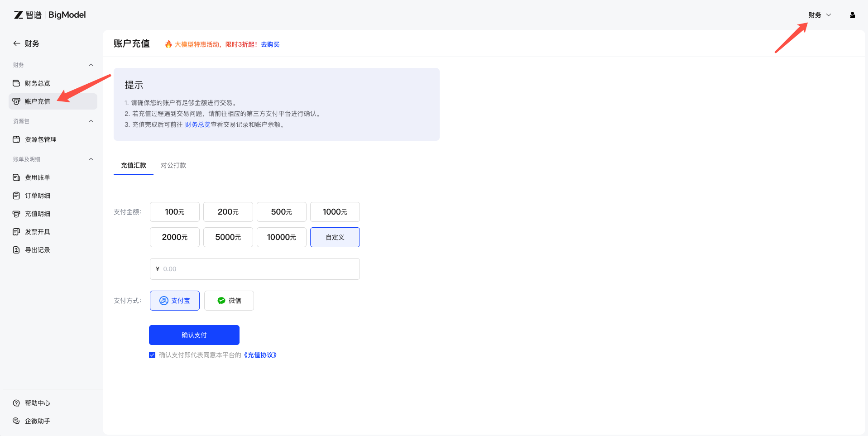The width and height of the screenshot is (868, 436).
Task: Click the 账户充值 sidebar icon
Action: [16, 101]
